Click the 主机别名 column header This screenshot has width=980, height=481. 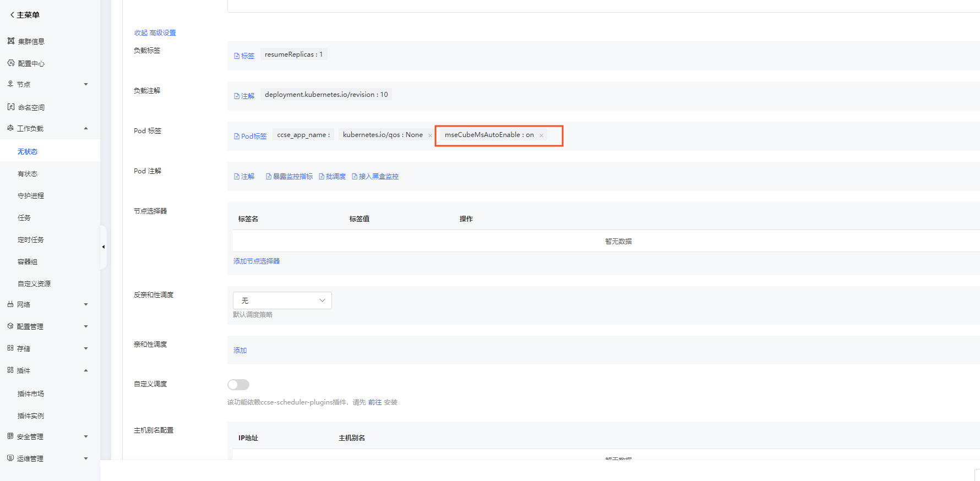pos(352,438)
